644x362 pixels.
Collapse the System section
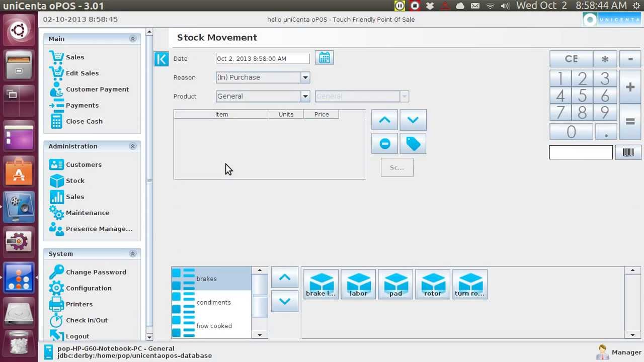click(133, 254)
